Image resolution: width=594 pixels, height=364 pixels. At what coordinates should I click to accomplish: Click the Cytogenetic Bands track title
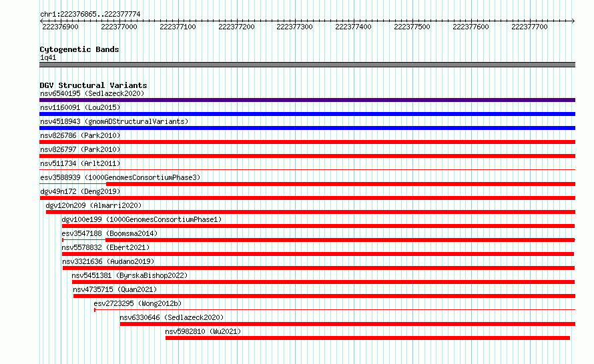coord(79,49)
